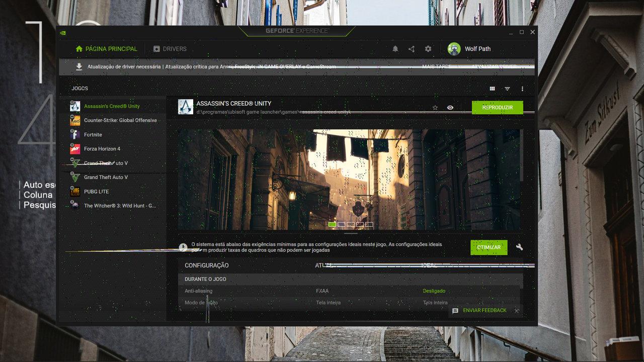Select second screenshot carousel indicator

342,224
